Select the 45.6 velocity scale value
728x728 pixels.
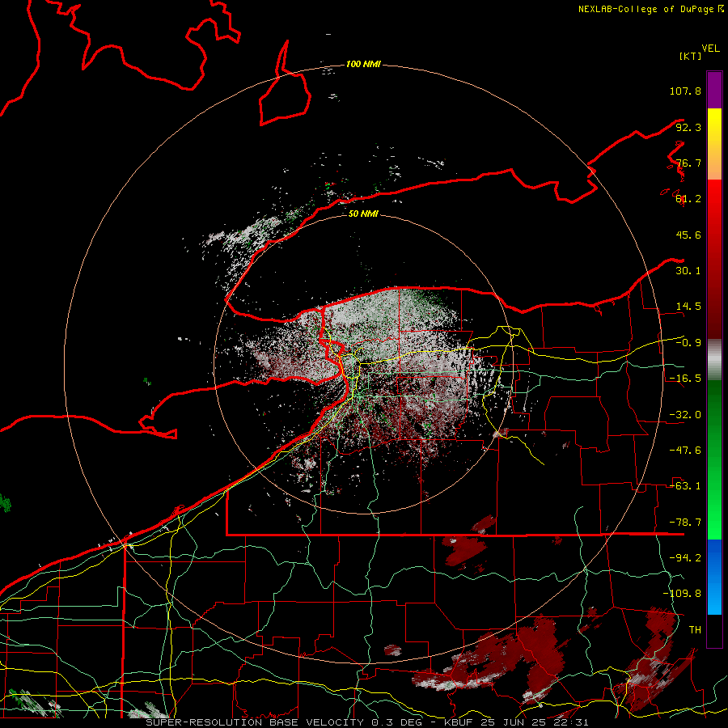pyautogui.click(x=688, y=235)
